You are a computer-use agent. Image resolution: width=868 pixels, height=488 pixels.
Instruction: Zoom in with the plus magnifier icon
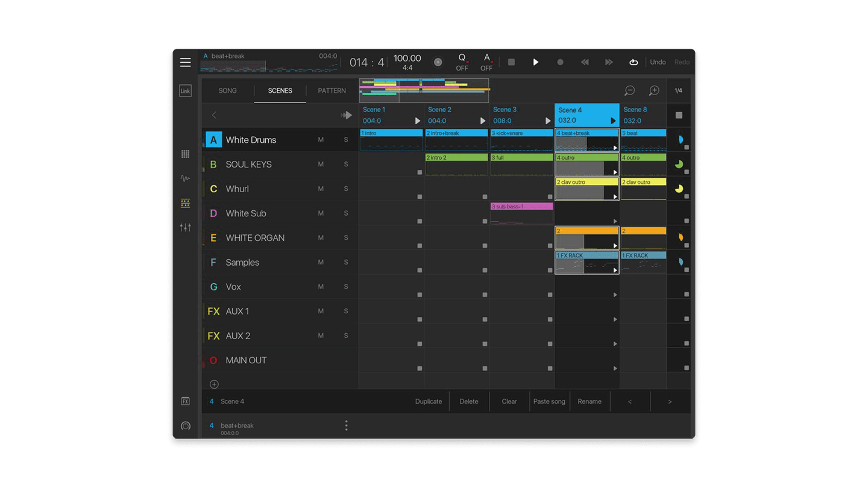[x=654, y=90]
